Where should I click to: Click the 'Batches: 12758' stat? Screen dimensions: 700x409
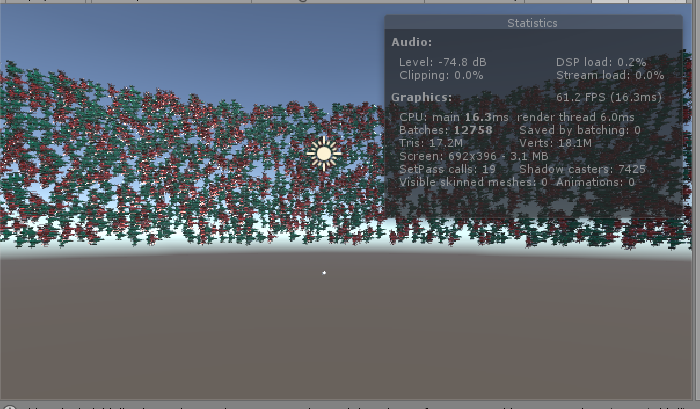click(x=446, y=130)
